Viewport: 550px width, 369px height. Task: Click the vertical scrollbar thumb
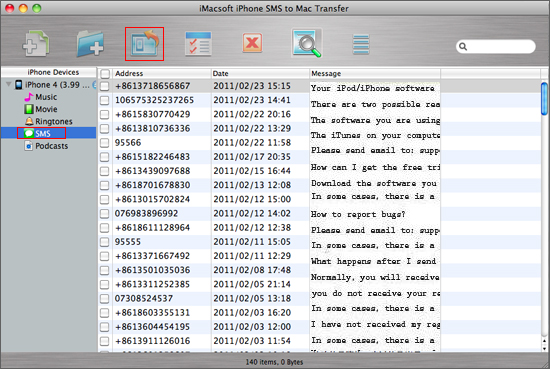pos(544,99)
